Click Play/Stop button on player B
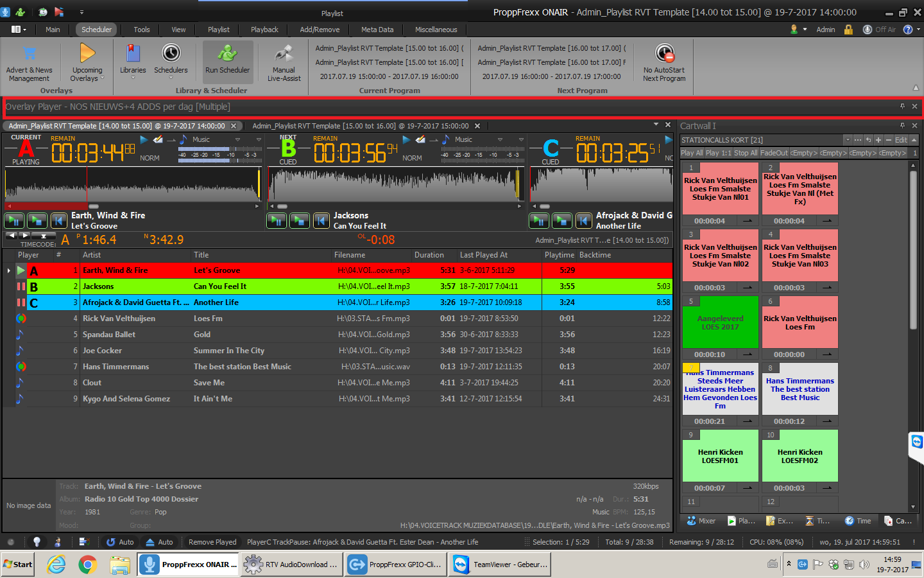The height and width of the screenshot is (578, 924). pyautogui.click(x=300, y=221)
